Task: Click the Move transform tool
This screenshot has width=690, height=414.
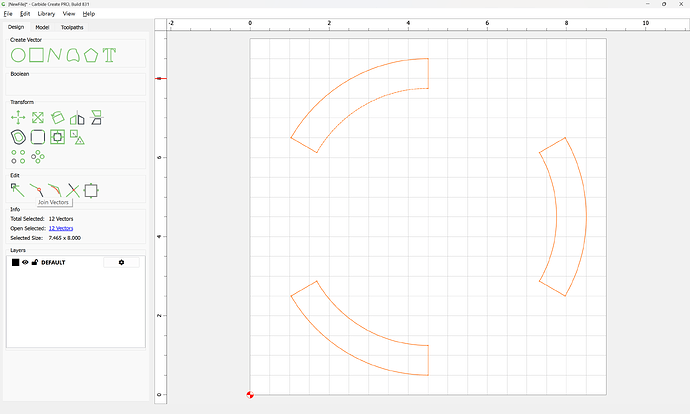Action: point(17,118)
